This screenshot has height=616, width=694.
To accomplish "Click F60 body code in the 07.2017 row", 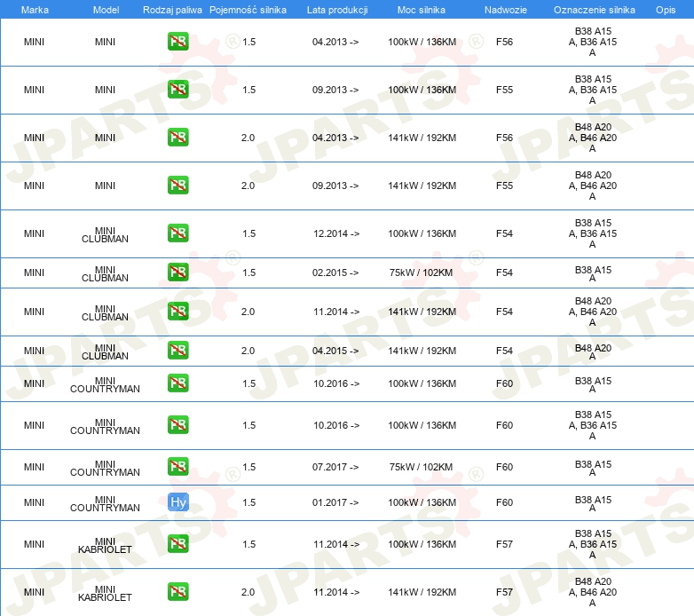I will [x=505, y=467].
